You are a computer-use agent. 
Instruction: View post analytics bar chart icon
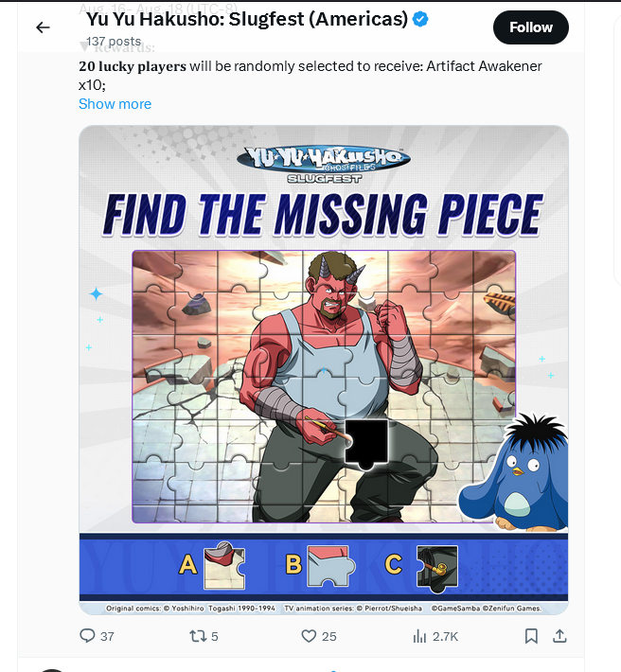[x=419, y=636]
